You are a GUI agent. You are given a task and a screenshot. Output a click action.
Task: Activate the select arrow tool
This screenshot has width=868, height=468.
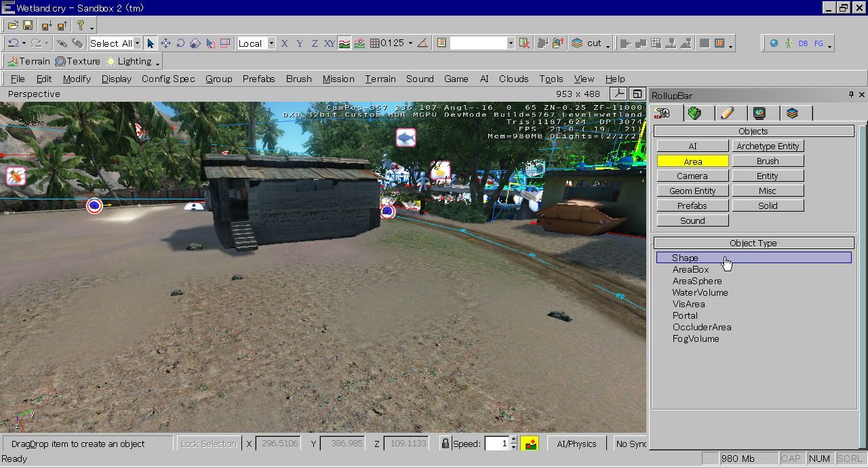[151, 43]
